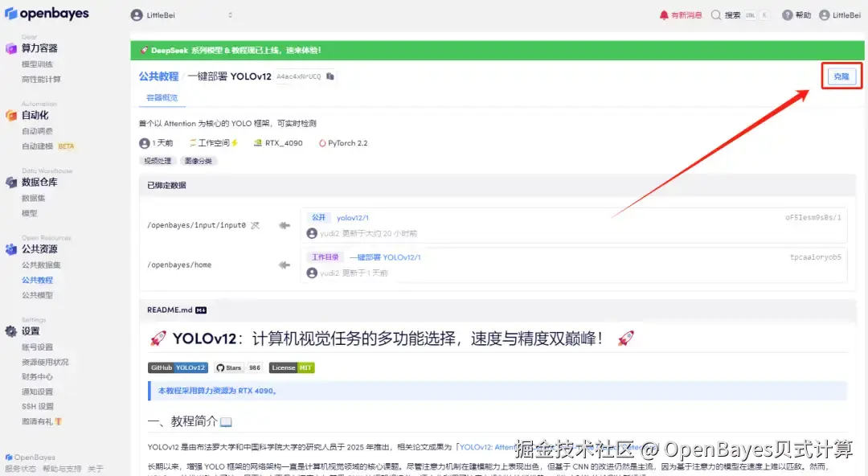Open the LittleBei workspace switcher dropdown
The width and height of the screenshot is (868, 476).
click(182, 15)
